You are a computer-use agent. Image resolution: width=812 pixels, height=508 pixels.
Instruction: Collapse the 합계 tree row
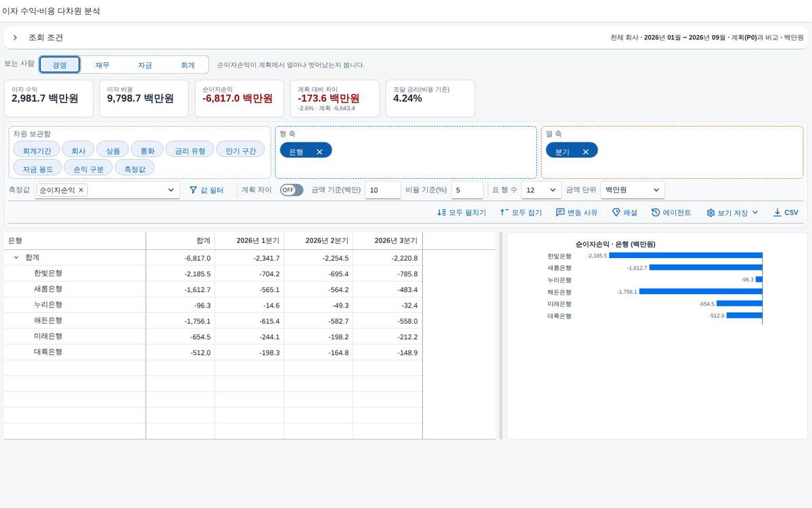pyautogui.click(x=16, y=258)
